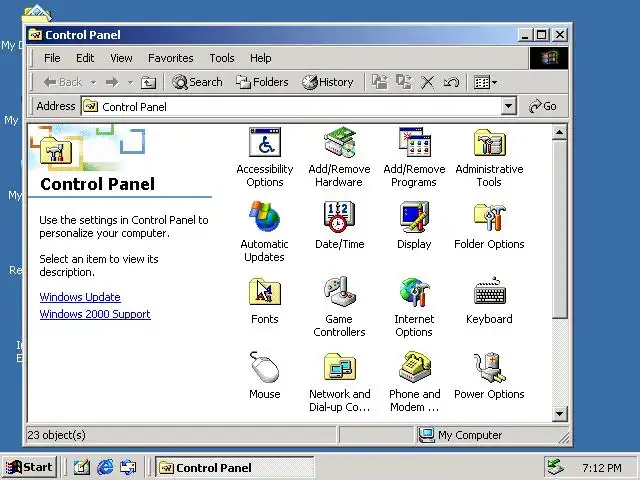
Task: Follow the Windows Update link
Action: coord(80,297)
